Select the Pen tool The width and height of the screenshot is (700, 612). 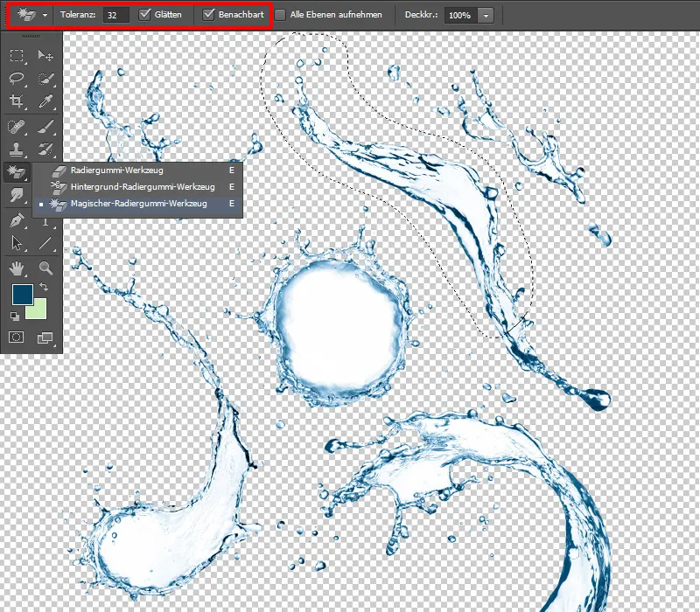17,220
